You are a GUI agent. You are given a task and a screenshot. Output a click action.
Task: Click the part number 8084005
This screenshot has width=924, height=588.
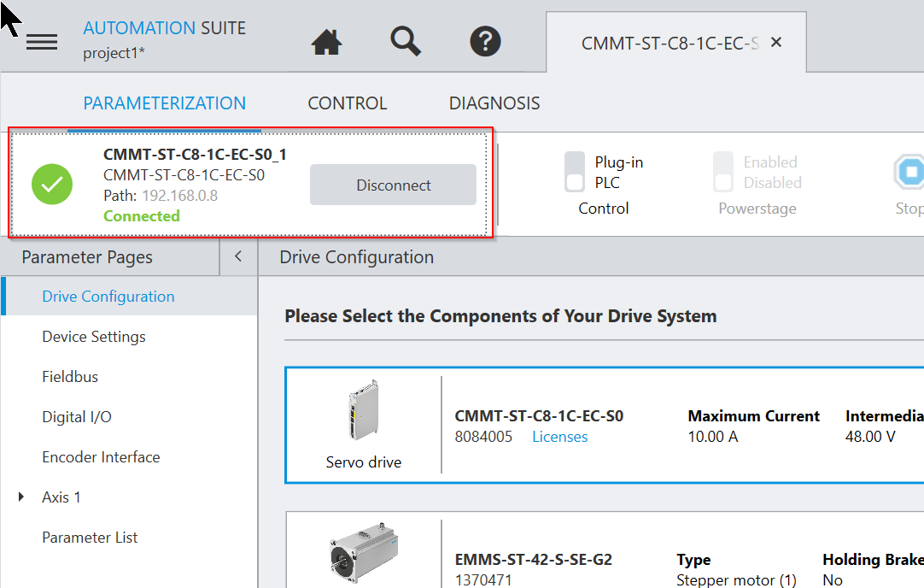[483, 437]
